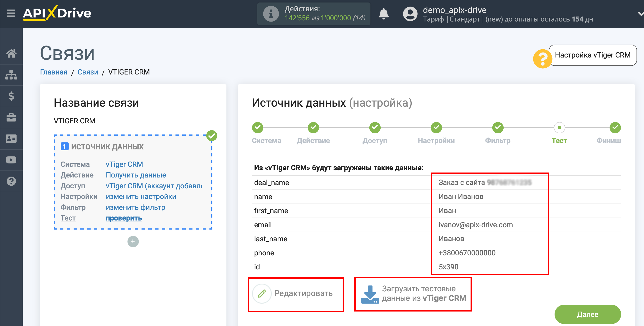The width and height of the screenshot is (644, 326).
Task: Click the Тест step circle marker
Action: click(559, 128)
